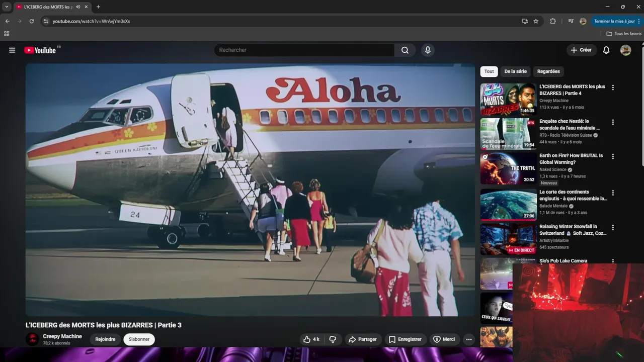Open Earth on Fire video title

pyautogui.click(x=571, y=159)
